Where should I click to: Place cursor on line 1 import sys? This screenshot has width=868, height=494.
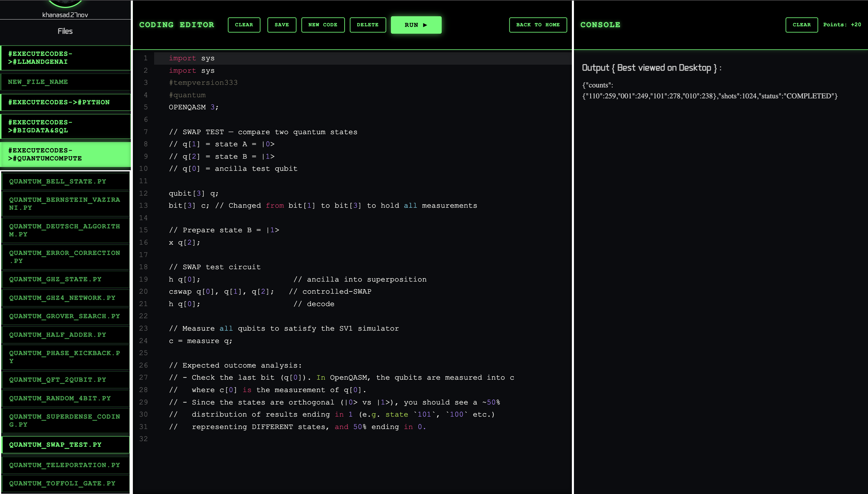192,58
